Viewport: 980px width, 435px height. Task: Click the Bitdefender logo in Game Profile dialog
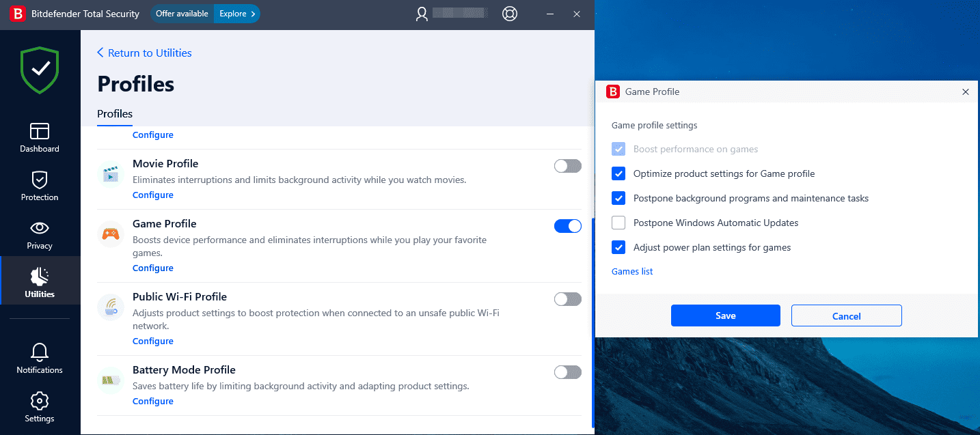click(x=613, y=92)
